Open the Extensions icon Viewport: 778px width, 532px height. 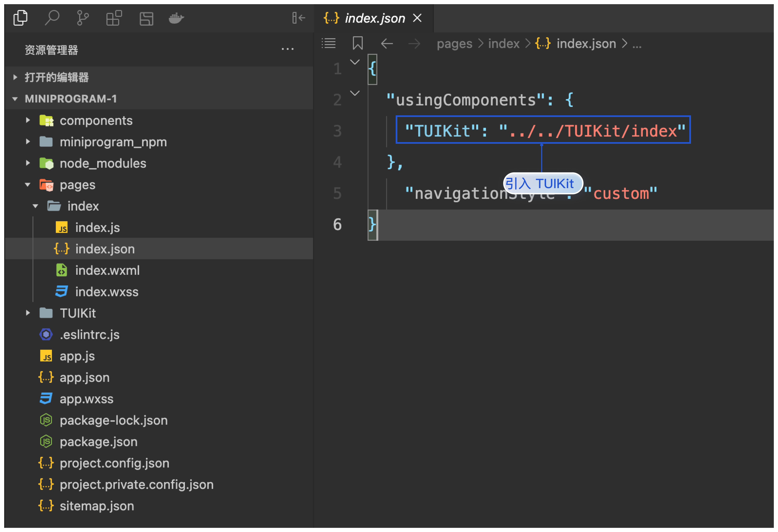click(x=114, y=18)
